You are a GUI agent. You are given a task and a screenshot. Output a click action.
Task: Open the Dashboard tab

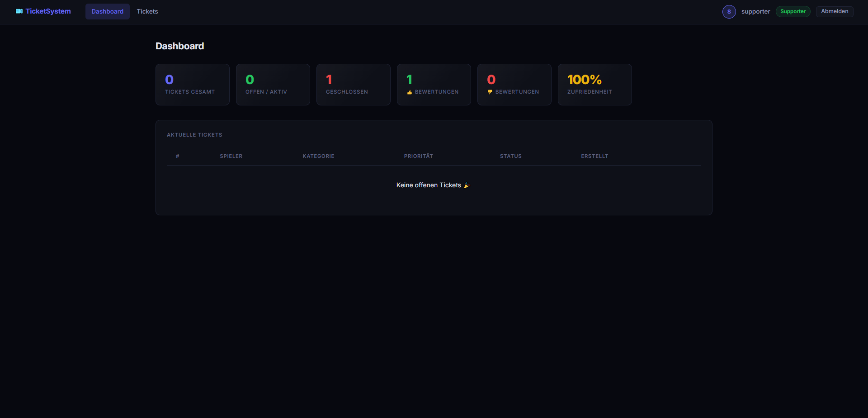[x=107, y=11]
